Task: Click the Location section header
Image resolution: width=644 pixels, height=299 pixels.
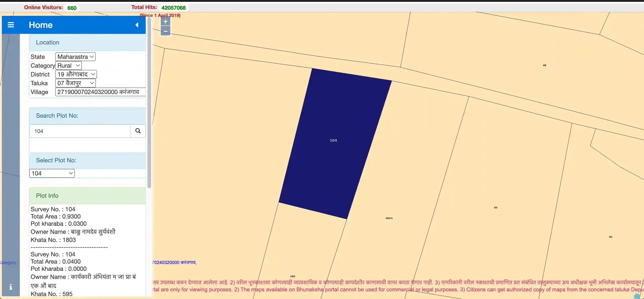Action: pyautogui.click(x=87, y=42)
